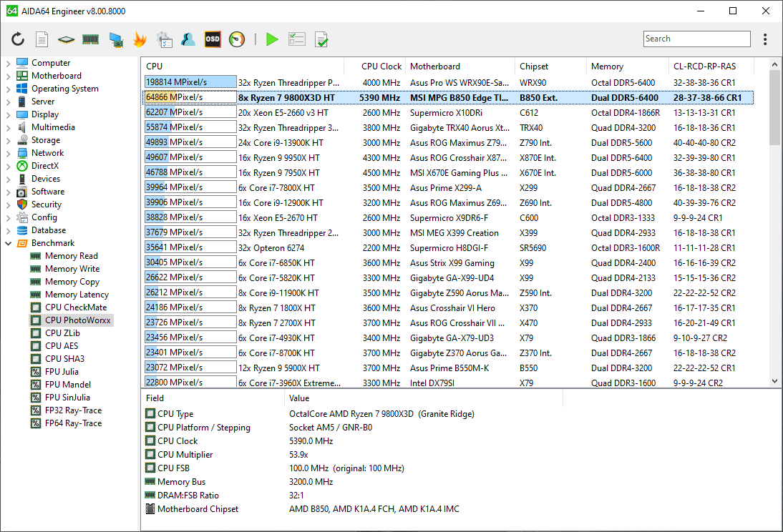This screenshot has height=532, width=783.
Task: Click the Field column header
Action: click(213, 398)
